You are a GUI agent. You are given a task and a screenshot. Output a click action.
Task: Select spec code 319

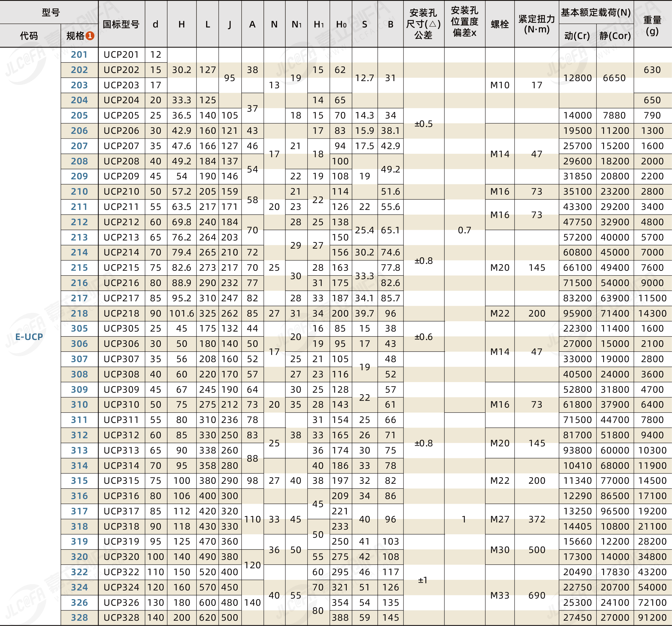79,541
